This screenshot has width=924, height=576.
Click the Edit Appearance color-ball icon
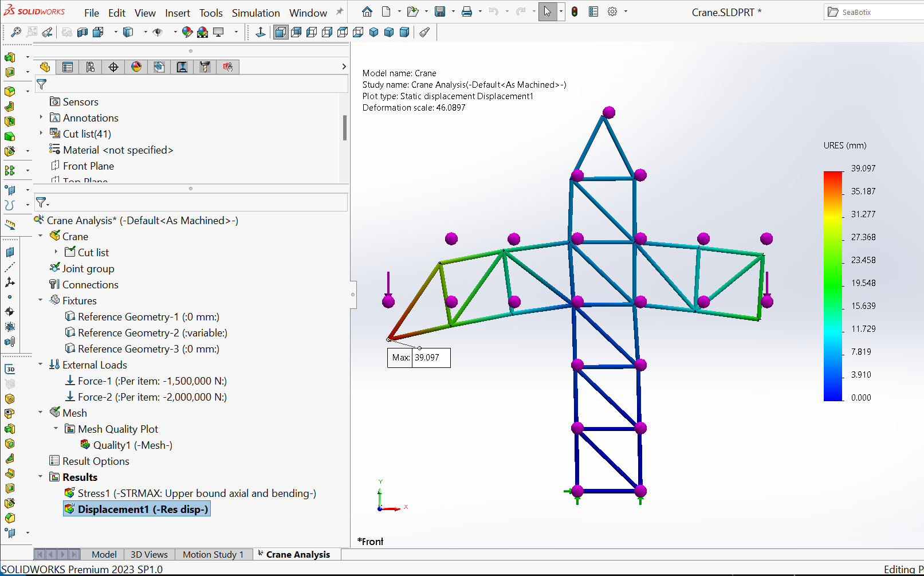click(x=187, y=32)
